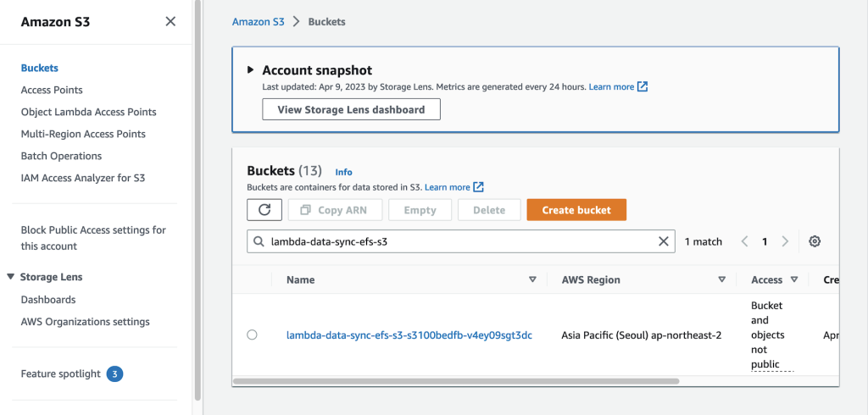
Task: Click the horizontal table scrollbar
Action: [455, 381]
